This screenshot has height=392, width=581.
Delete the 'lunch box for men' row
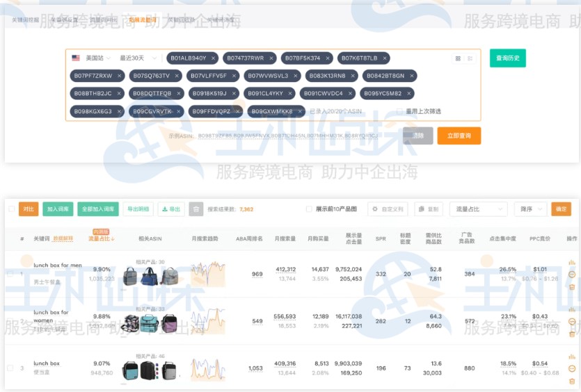coord(572,287)
